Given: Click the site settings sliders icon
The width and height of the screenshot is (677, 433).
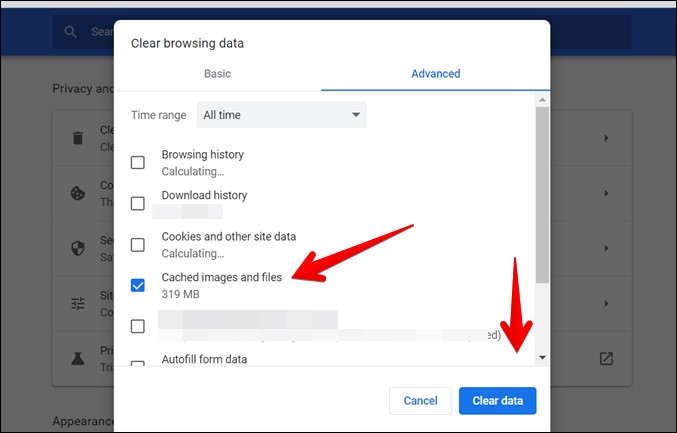Looking at the screenshot, I should coord(78,303).
